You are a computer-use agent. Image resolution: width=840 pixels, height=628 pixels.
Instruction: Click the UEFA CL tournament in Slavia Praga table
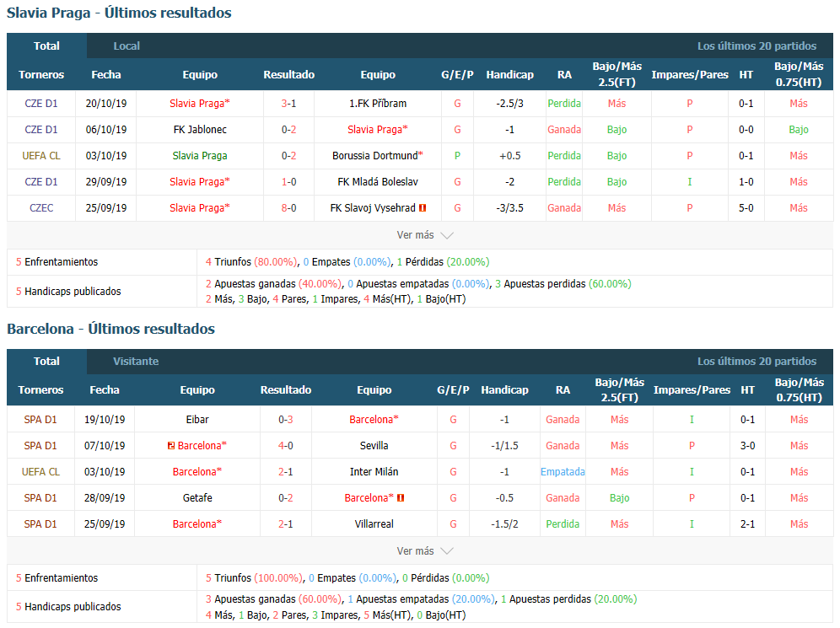(x=41, y=156)
